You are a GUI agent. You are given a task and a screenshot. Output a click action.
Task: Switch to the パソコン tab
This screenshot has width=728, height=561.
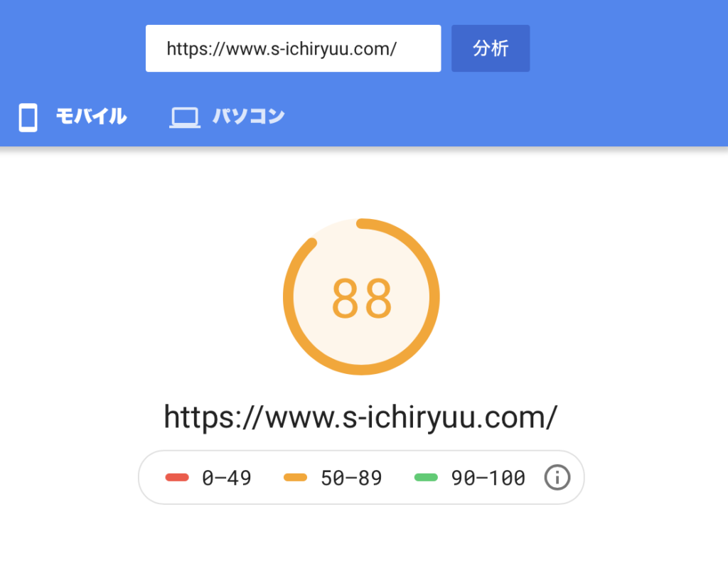(x=227, y=117)
